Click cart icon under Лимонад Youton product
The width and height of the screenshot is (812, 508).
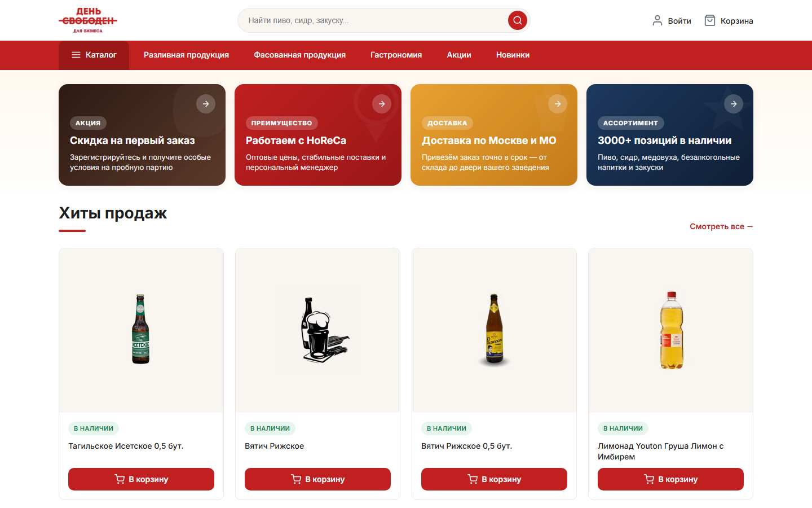(x=649, y=479)
